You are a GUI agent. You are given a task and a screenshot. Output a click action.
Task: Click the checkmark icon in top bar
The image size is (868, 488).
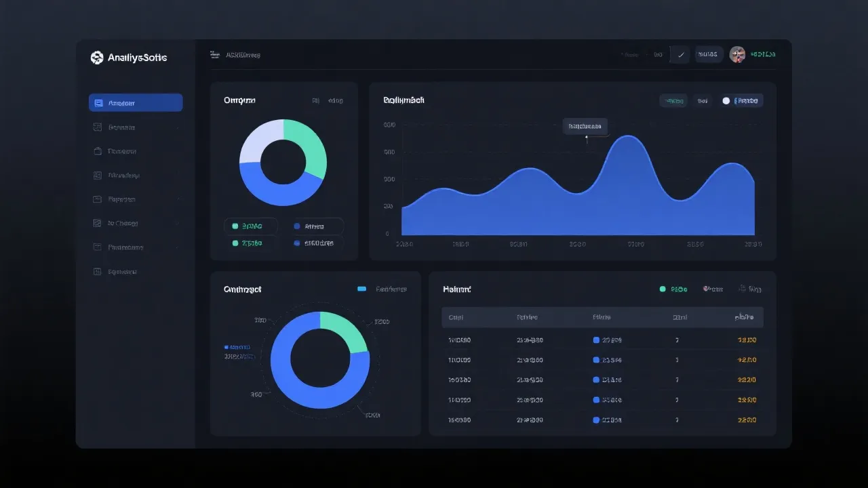(x=680, y=55)
